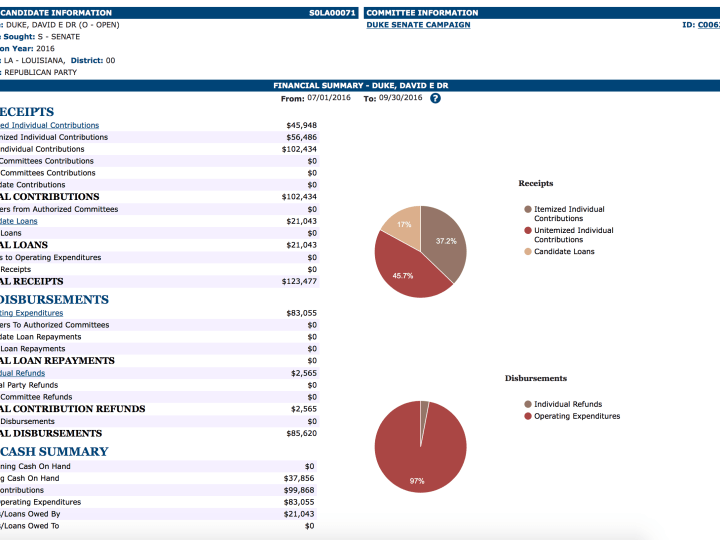Toggle Unitemized Individual Contributions legend dot

(528, 231)
